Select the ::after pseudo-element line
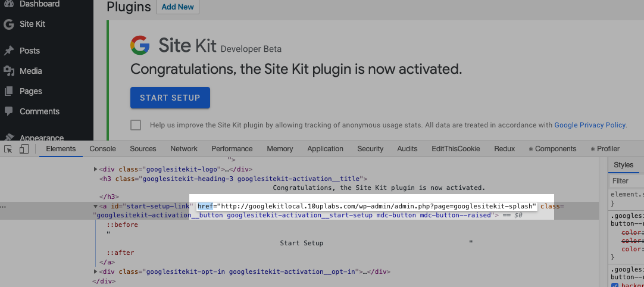The height and width of the screenshot is (287, 644). tap(120, 252)
